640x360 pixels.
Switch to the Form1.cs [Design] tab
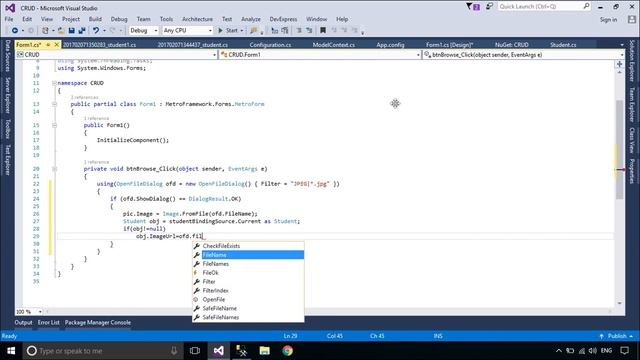pos(449,45)
